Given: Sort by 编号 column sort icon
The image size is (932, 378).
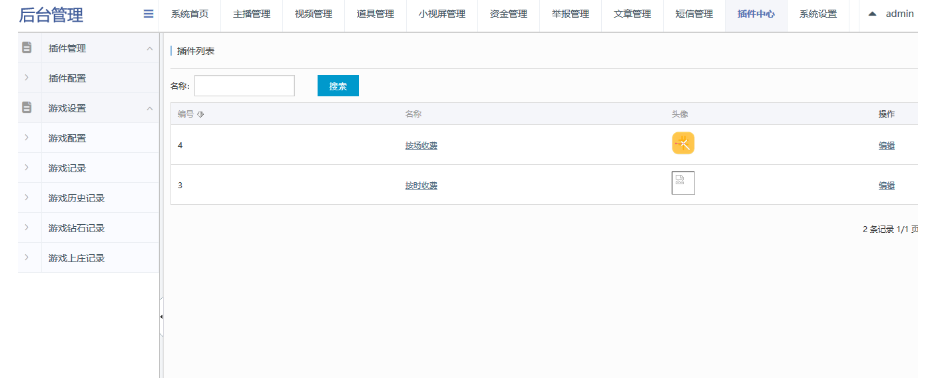Looking at the screenshot, I should click(201, 115).
